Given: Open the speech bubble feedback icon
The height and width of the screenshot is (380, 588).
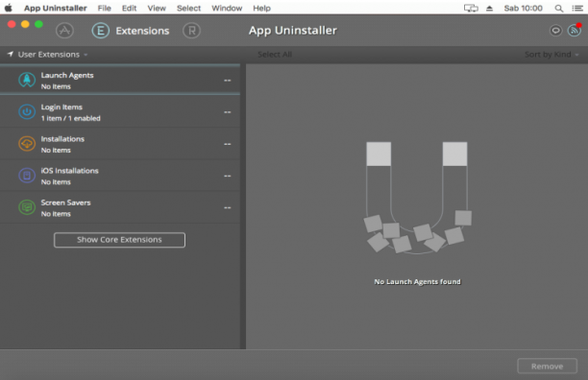Looking at the screenshot, I should tap(555, 31).
